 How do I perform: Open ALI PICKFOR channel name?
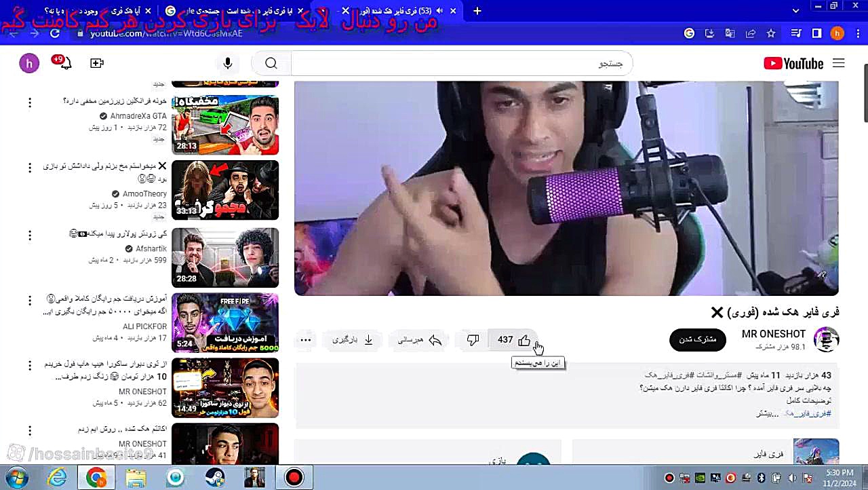click(144, 327)
